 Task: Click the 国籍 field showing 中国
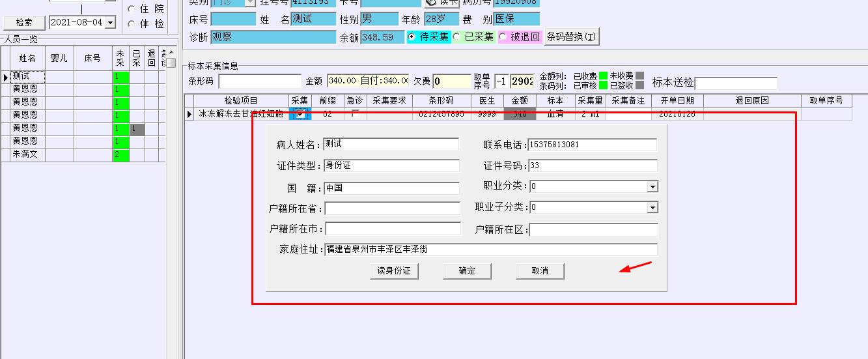pos(391,188)
